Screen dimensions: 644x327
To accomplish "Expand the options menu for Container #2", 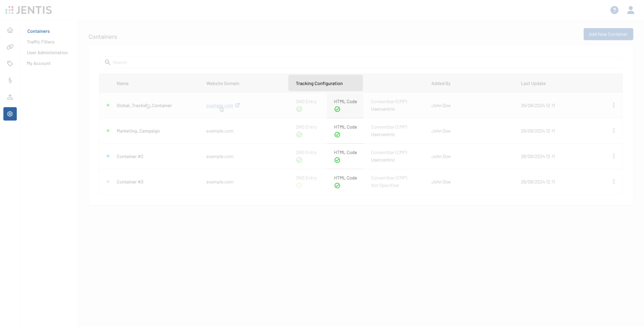I will [614, 156].
